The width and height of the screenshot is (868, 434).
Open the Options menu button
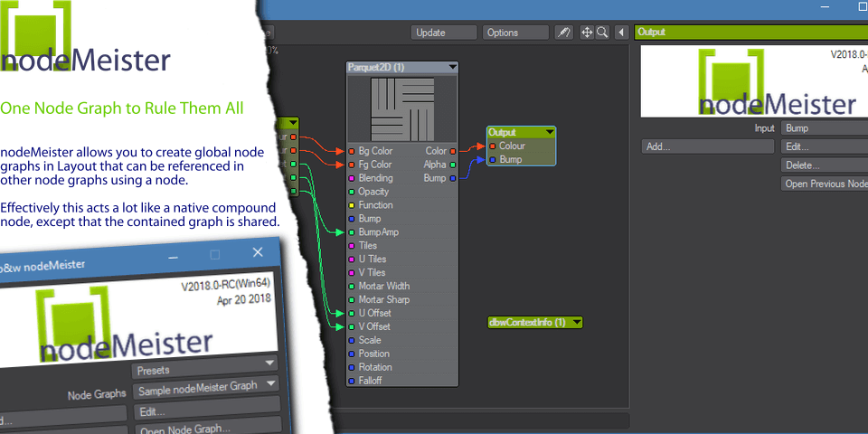click(514, 33)
